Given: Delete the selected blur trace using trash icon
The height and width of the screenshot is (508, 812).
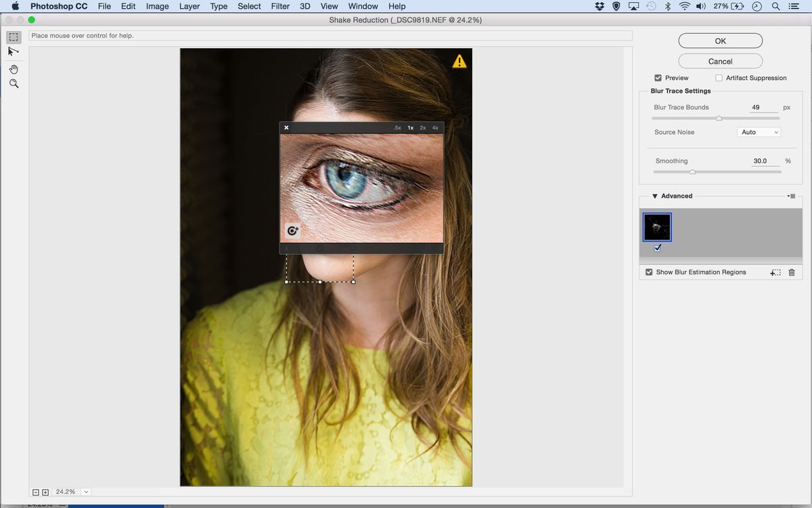Looking at the screenshot, I should coord(792,272).
